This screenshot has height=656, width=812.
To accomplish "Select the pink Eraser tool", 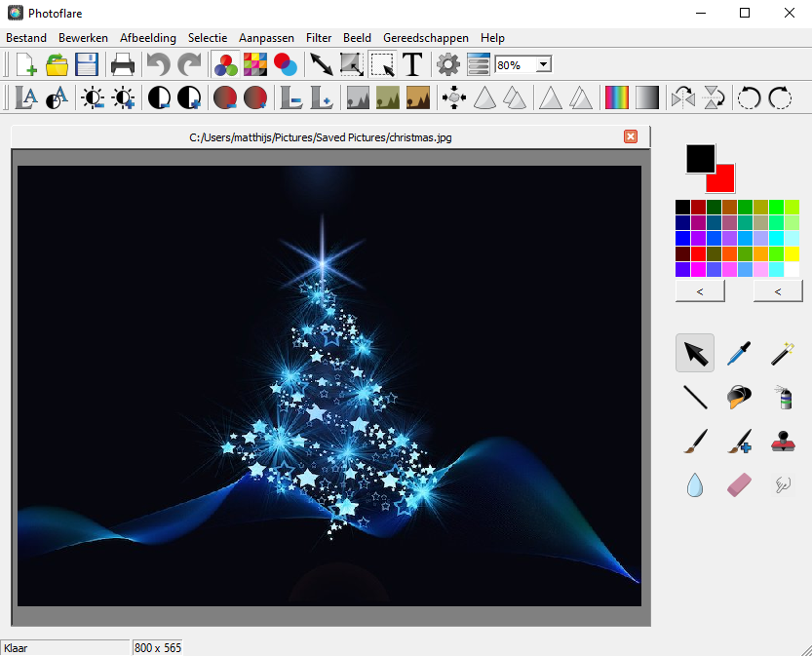I will tap(739, 483).
